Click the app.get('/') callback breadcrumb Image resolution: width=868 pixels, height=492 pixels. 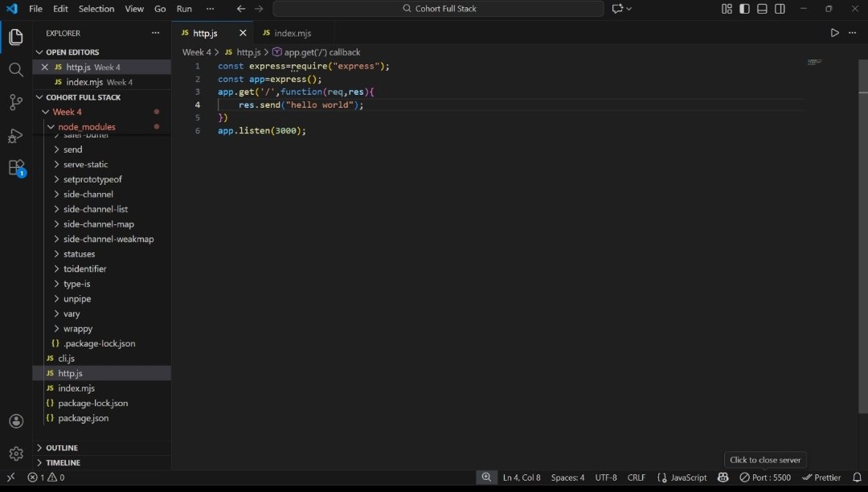316,52
